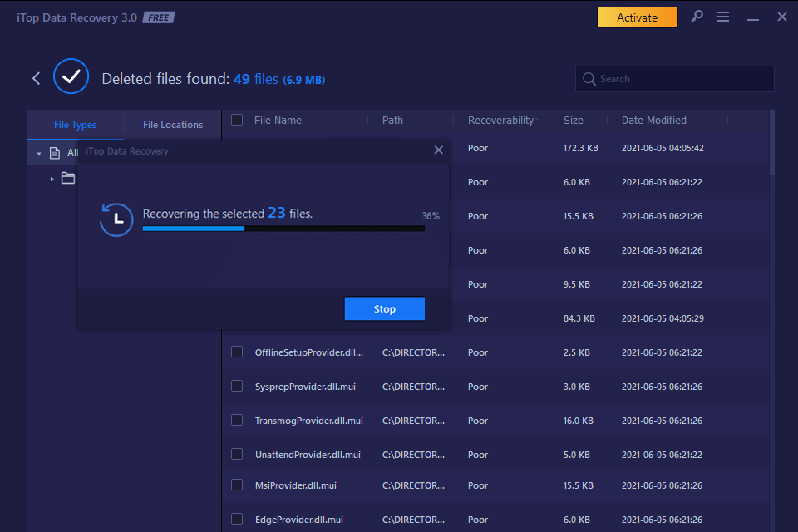Sort by the Recoverability column arrow
Viewport: 798px width, 532px height.
pyautogui.click(x=537, y=121)
